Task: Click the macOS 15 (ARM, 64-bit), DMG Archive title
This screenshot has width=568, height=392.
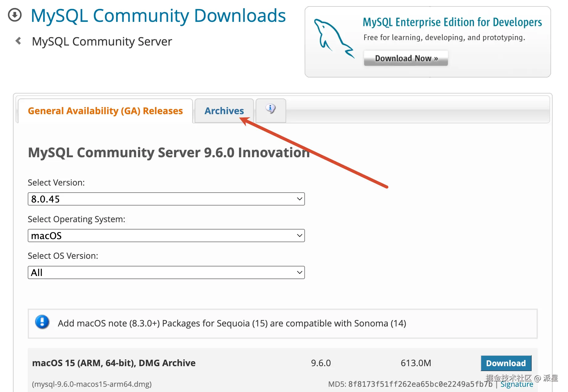Action: [x=114, y=363]
